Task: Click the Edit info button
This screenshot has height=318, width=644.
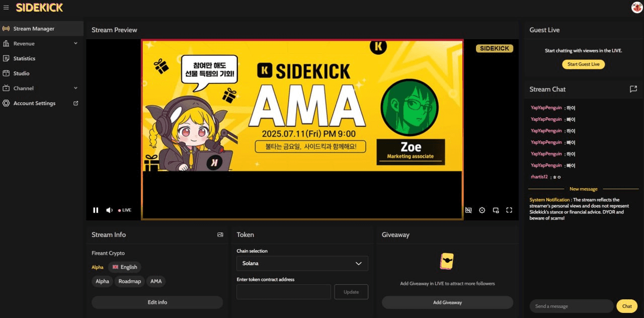Action: [x=157, y=302]
